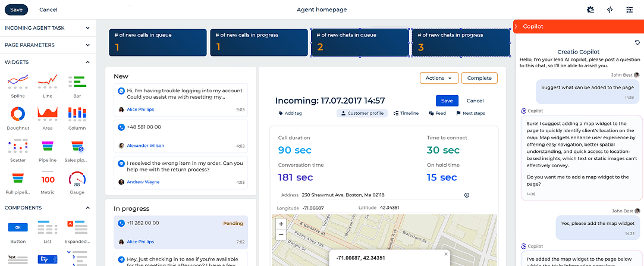Pick the Gauge widget icon
This screenshot has width=644, height=266.
pos(78,178)
